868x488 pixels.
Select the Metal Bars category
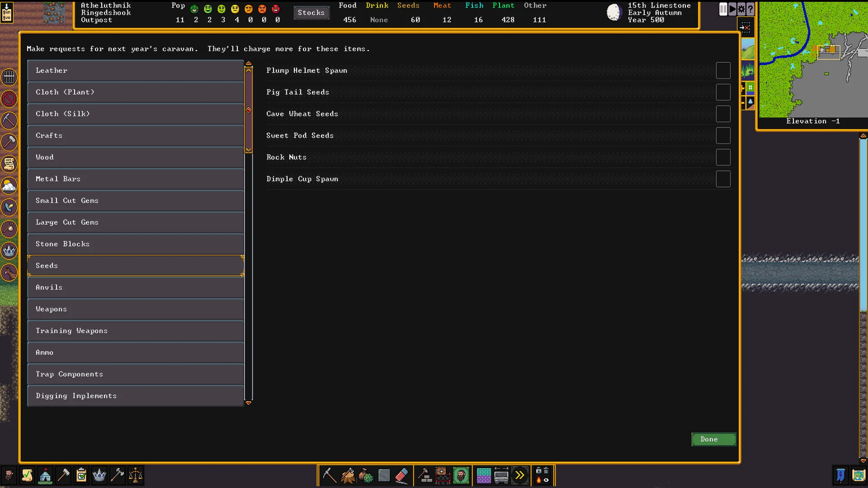tap(136, 179)
